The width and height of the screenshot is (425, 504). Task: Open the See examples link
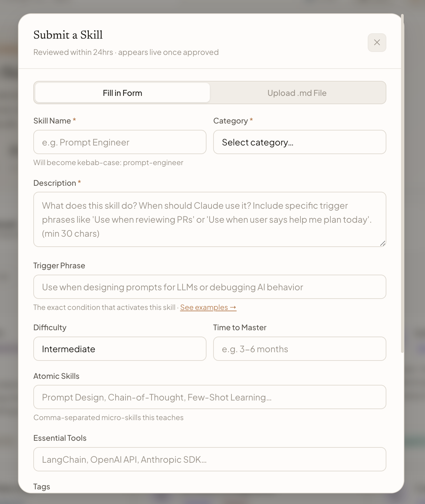click(x=208, y=307)
